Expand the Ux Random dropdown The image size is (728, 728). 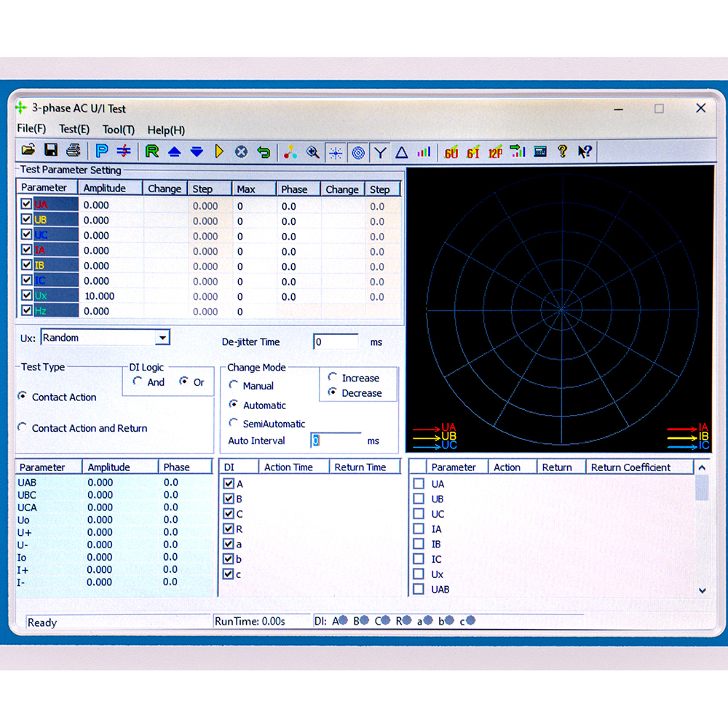coord(163,338)
